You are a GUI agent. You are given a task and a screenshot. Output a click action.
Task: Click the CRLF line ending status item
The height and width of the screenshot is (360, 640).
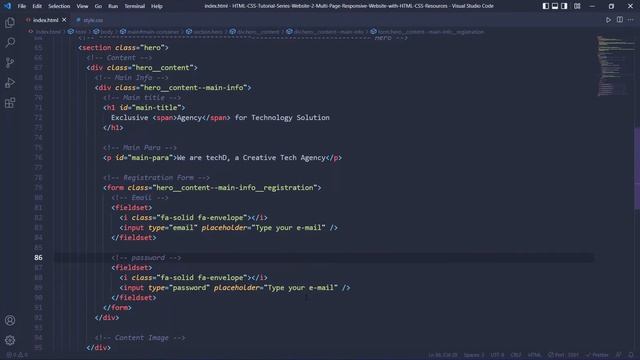point(516,355)
